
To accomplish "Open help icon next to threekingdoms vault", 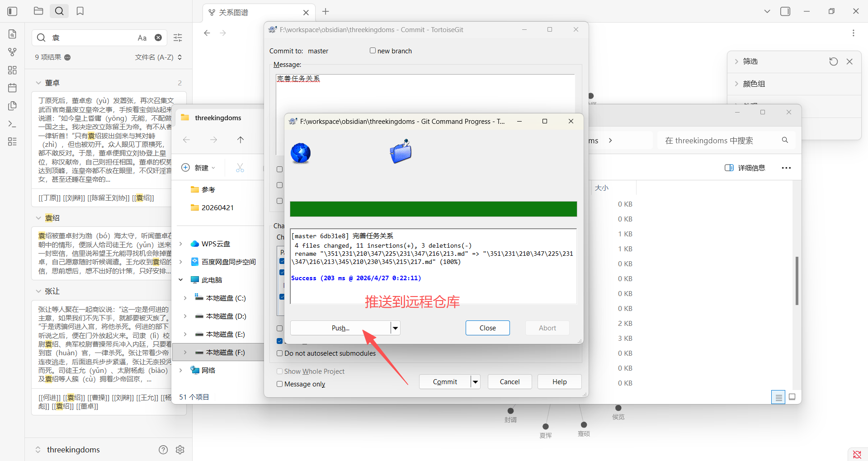I will tap(163, 450).
